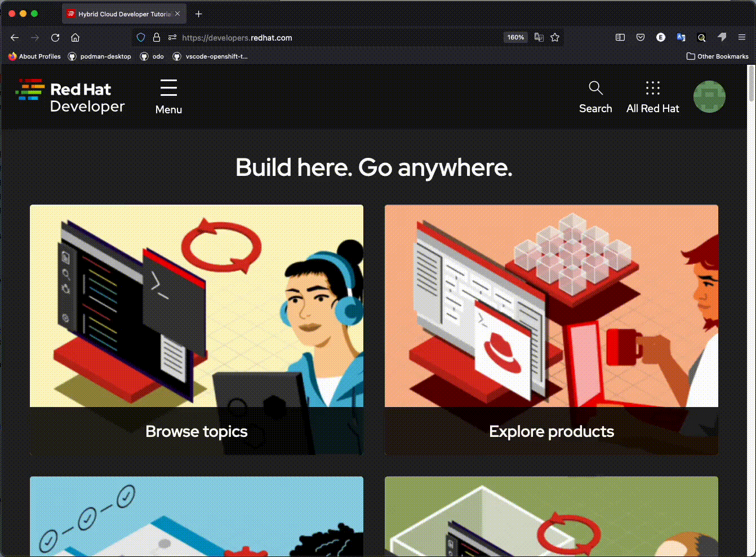Image resolution: width=756 pixels, height=557 pixels.
Task: Go back using the browser back arrow
Action: point(15,38)
